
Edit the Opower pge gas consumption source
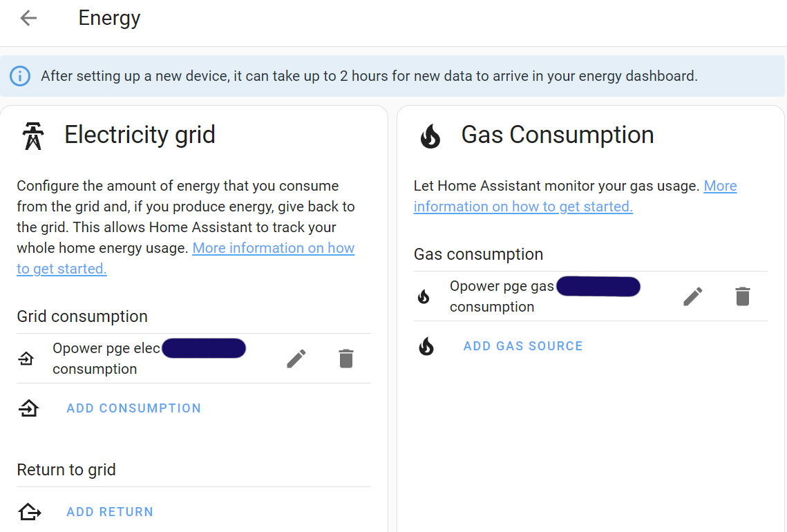coord(692,296)
